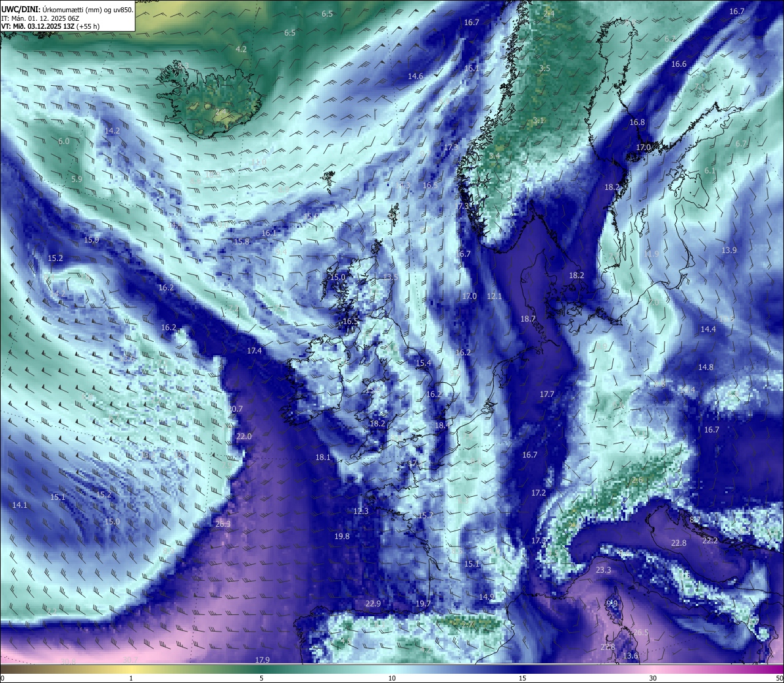Click the 14.9 value over southern France
This screenshot has height=683, width=784.
(486, 596)
